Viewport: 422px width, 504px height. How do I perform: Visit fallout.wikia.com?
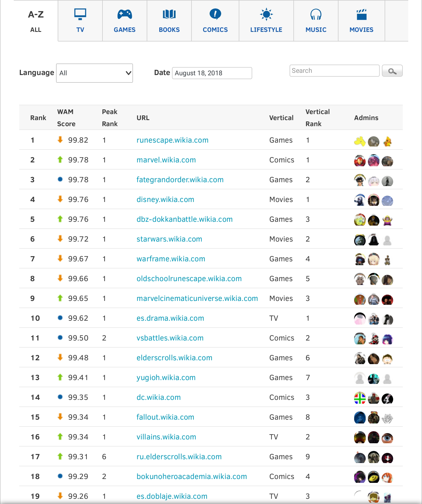[x=165, y=417]
